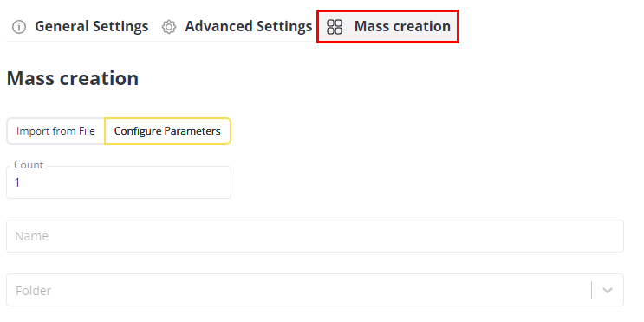The height and width of the screenshot is (322, 644).
Task: Switch to the Advanced Settings tab
Action: click(237, 26)
